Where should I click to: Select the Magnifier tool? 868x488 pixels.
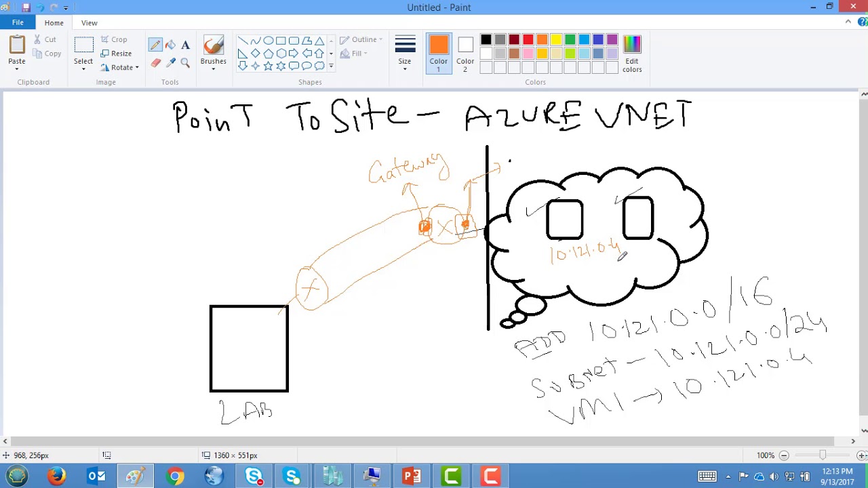point(185,62)
